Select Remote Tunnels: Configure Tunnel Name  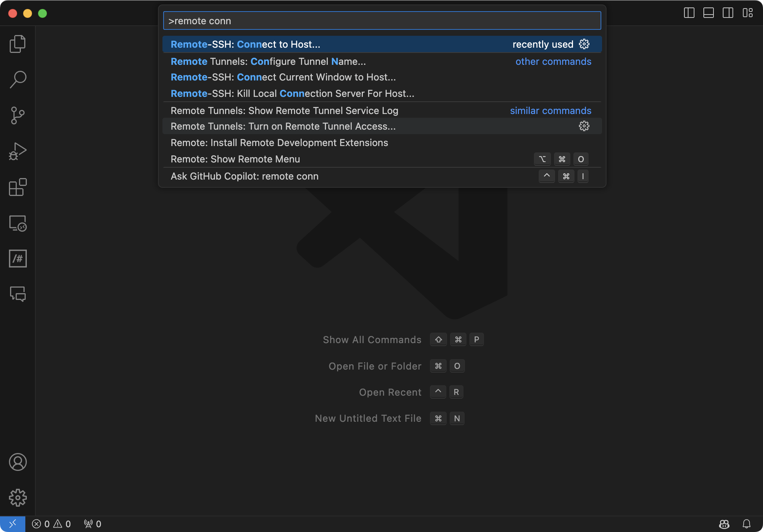[382, 61]
